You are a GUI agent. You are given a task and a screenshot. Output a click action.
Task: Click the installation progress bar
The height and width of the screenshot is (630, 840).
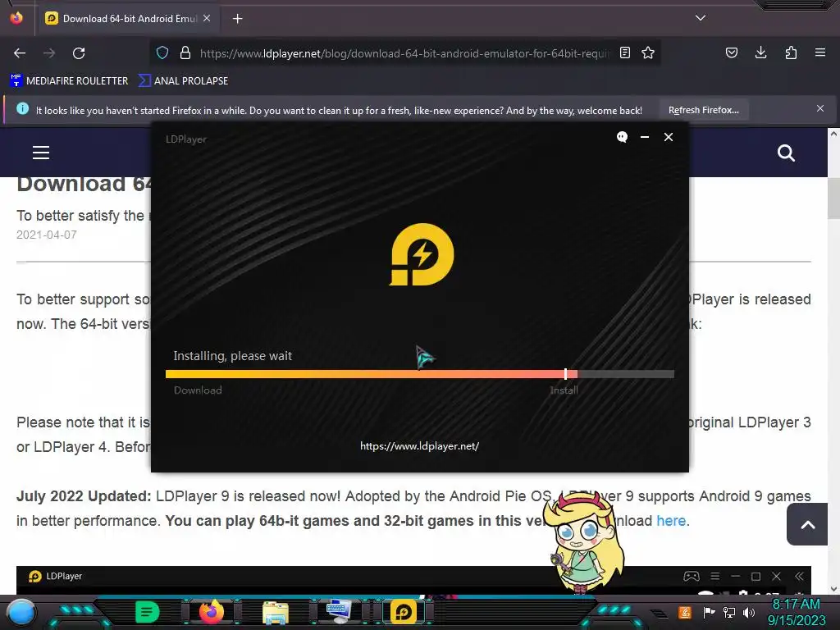(x=419, y=374)
